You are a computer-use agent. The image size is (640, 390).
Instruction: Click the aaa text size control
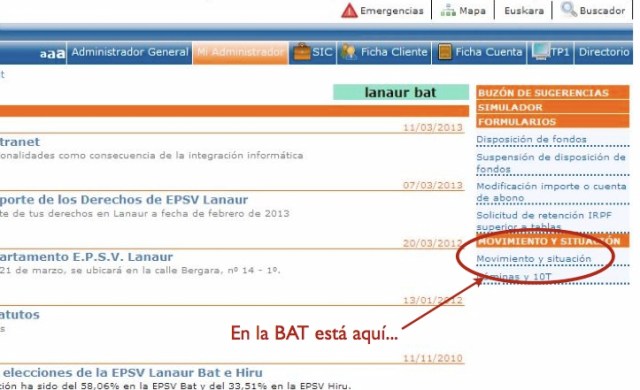[x=52, y=53]
